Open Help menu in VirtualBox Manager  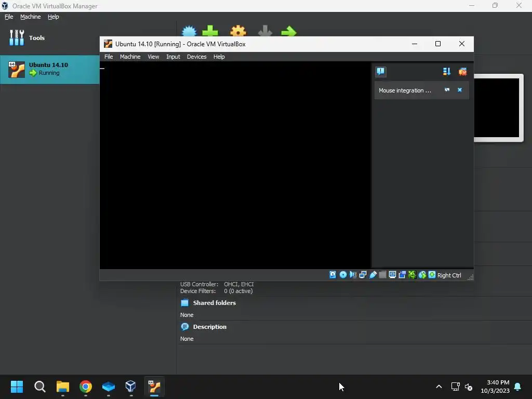[54, 17]
